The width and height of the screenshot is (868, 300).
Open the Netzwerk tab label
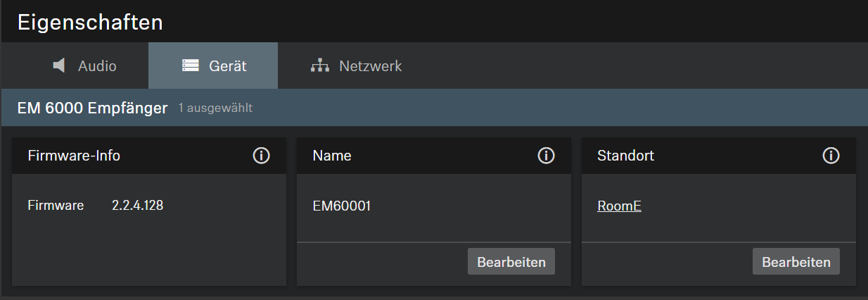[370, 66]
